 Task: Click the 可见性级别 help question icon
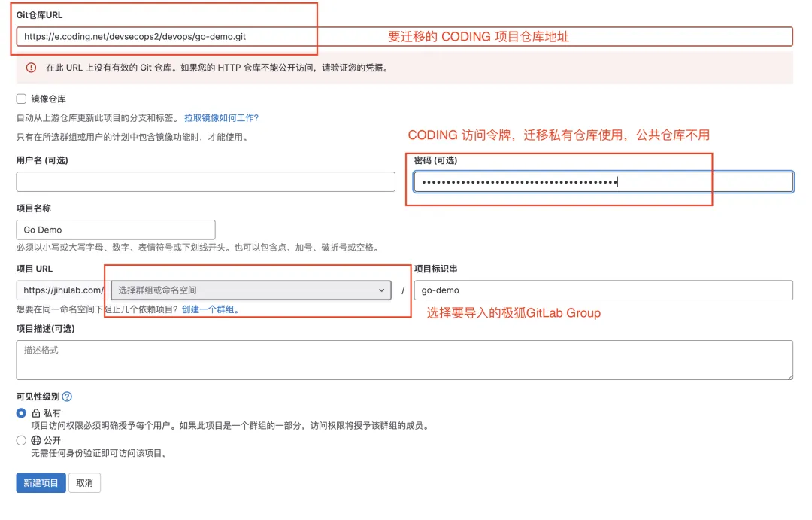67,397
